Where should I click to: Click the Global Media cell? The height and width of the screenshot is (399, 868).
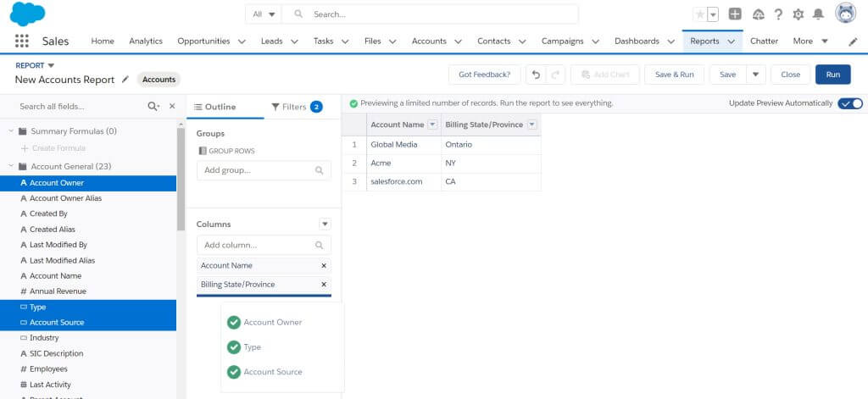(x=403, y=145)
